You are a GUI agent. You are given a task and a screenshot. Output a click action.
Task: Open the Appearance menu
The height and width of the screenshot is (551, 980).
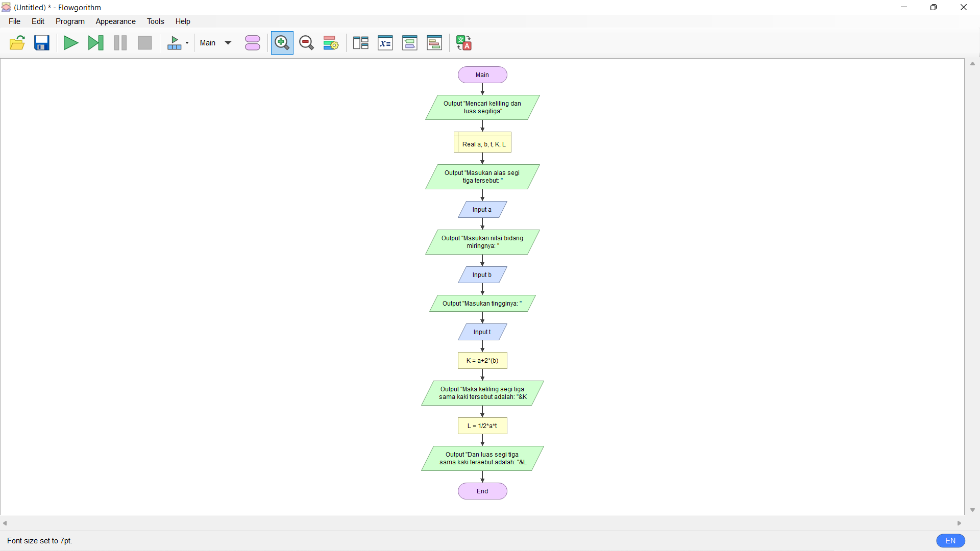click(115, 21)
